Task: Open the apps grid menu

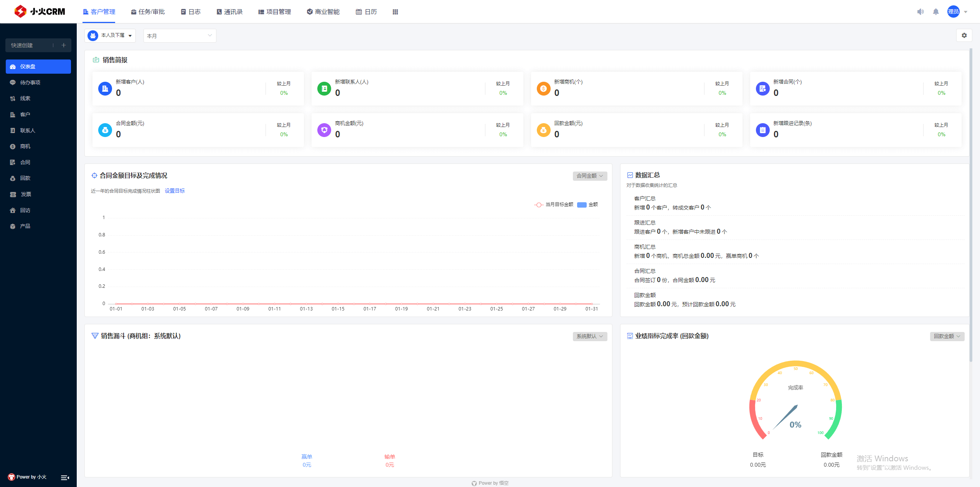Action: 396,12
